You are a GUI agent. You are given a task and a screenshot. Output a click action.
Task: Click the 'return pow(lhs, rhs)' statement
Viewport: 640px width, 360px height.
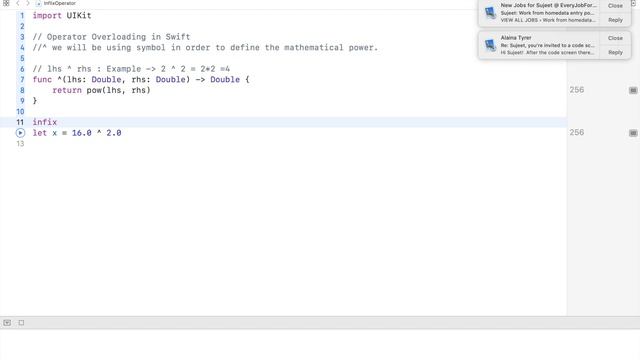point(101,90)
